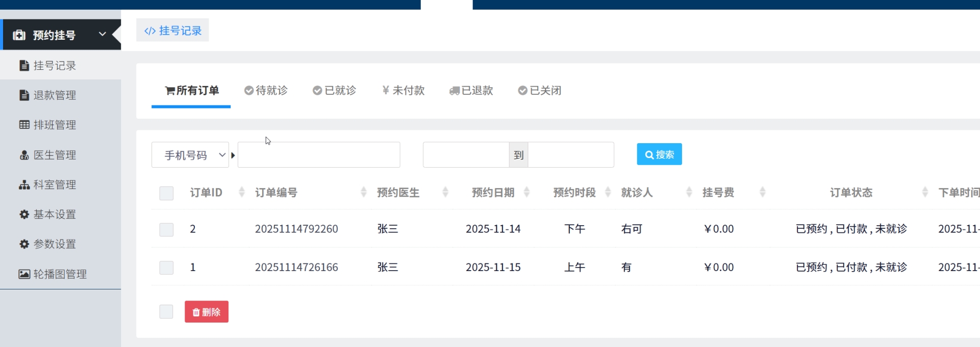Collapse the 预约挂号 sidebar menu
Screen dimensions: 980x347
point(102,35)
